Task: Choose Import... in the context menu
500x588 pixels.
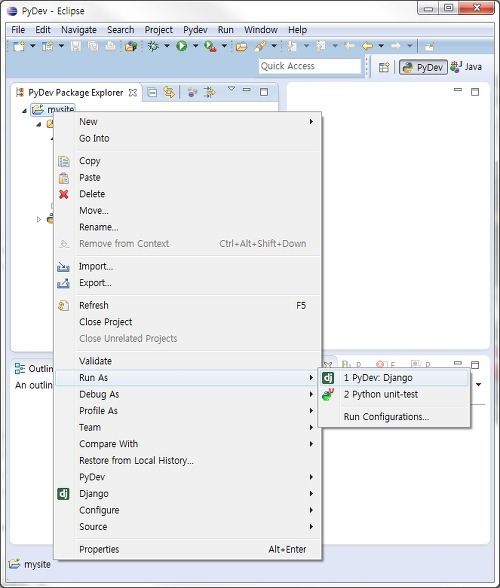Action: coord(188,266)
